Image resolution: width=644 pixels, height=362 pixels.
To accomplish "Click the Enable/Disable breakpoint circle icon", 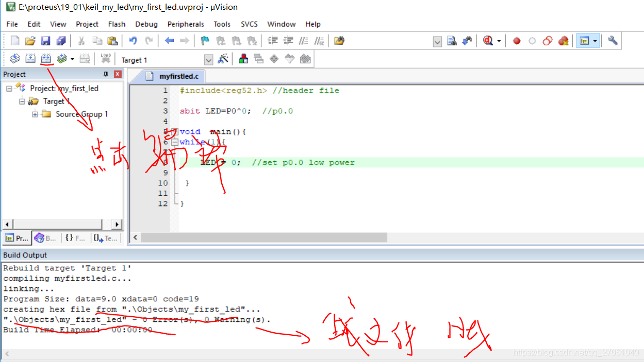I will pyautogui.click(x=532, y=41).
